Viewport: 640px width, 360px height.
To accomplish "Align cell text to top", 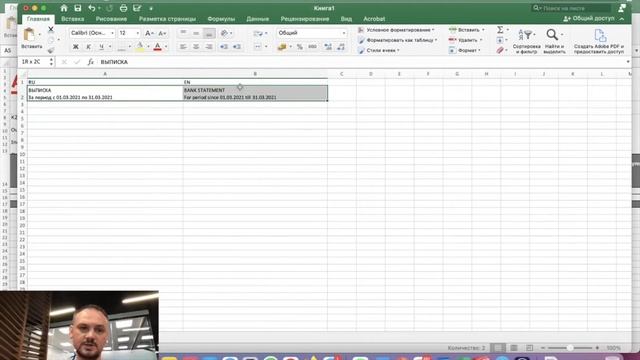I will (183, 33).
